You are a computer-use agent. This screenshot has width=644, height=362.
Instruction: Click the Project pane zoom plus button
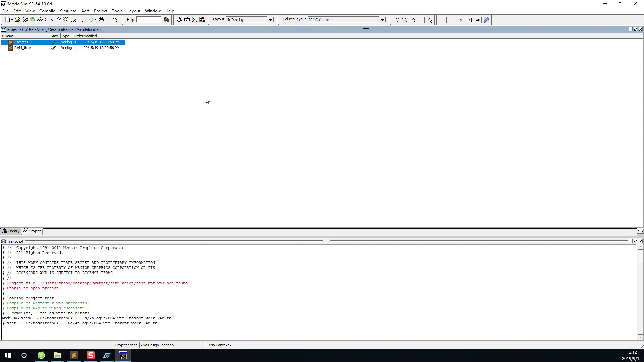pos(631,29)
